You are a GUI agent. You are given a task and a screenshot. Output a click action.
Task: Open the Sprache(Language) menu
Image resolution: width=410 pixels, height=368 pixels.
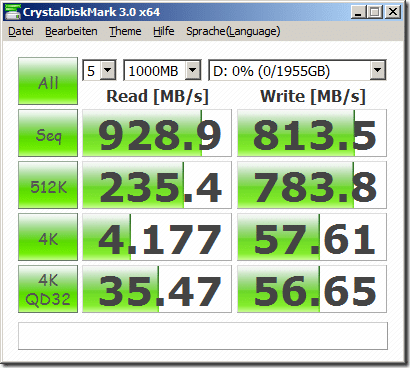click(x=233, y=31)
